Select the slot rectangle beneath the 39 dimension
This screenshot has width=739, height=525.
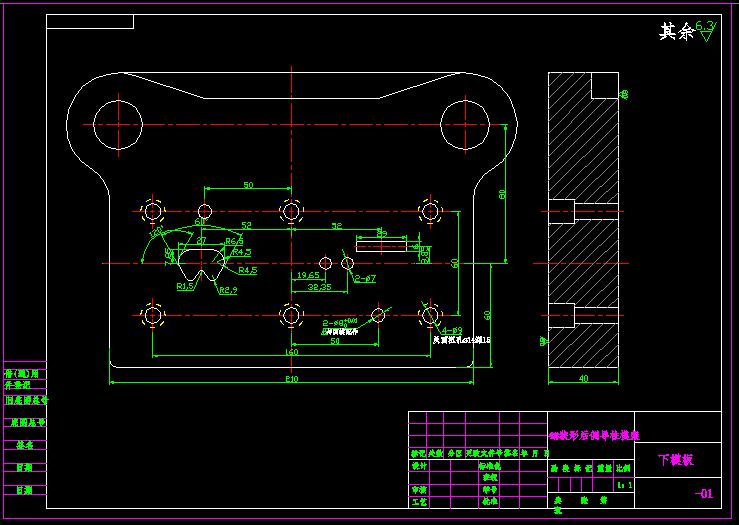tap(381, 246)
